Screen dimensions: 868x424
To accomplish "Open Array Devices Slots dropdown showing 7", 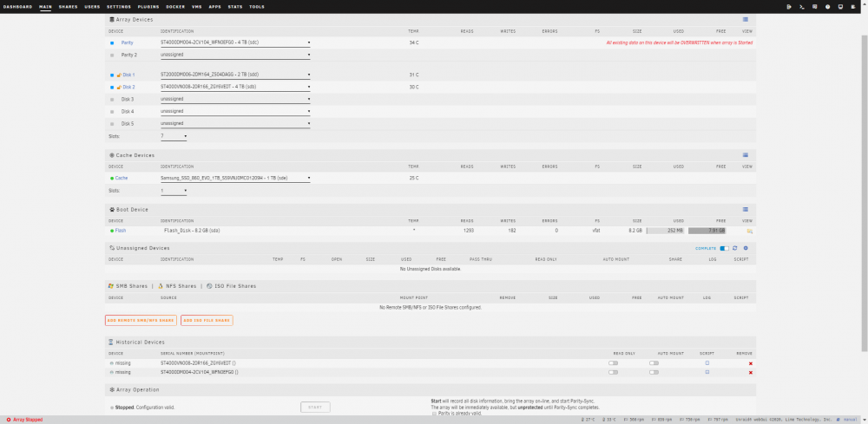I will coord(174,136).
